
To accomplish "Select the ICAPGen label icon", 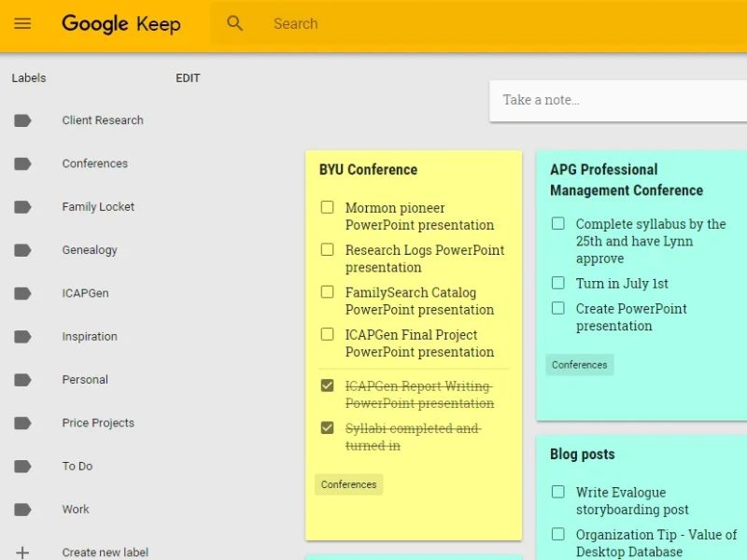I will click(x=23, y=293).
